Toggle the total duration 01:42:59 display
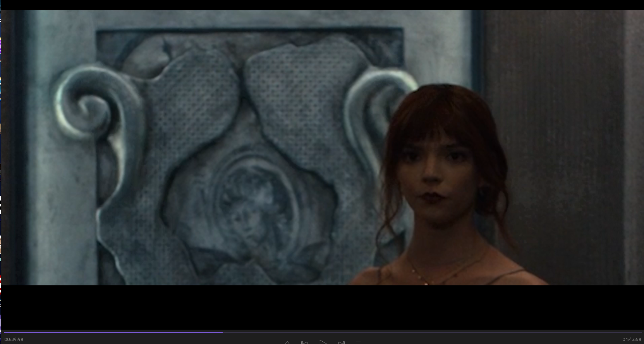Viewport: 644px width, 344px height. (632, 339)
